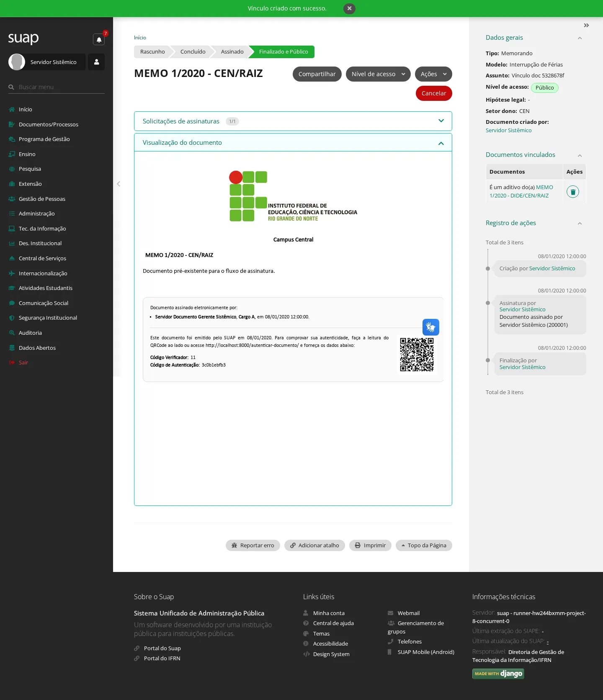The width and height of the screenshot is (603, 700).
Task: Open the Design System link
Action: click(331, 654)
